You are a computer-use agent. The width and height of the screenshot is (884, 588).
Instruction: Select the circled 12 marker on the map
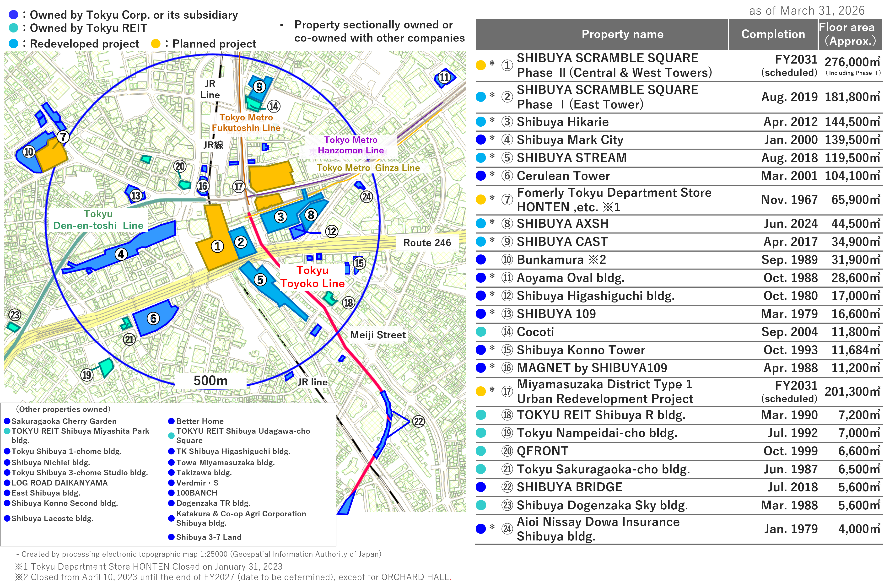pos(331,231)
